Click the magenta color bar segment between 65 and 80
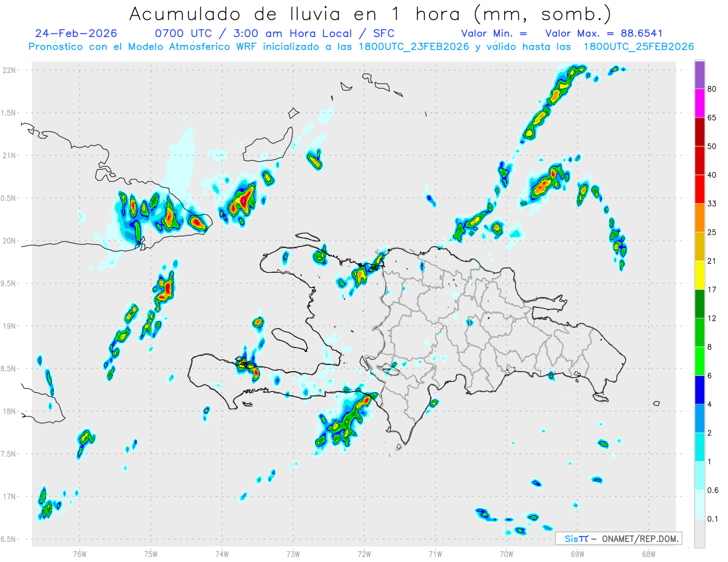The image size is (728, 562). point(699,103)
